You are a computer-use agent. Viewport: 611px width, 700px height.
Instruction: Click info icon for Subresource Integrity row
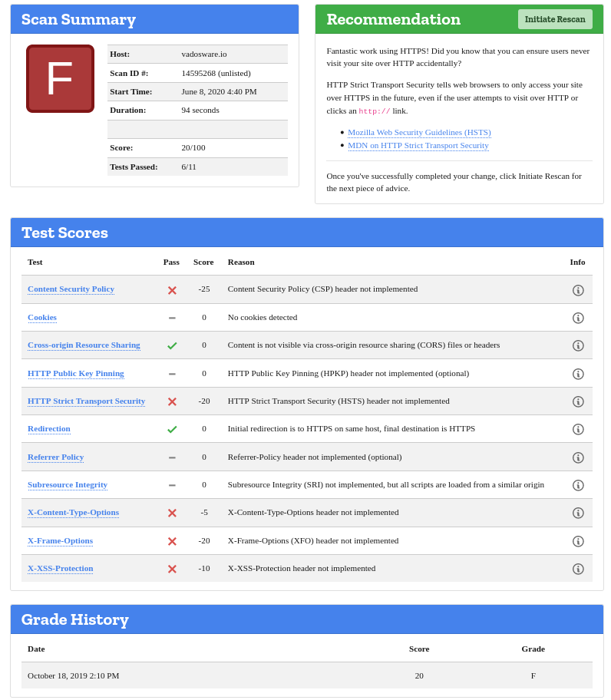point(578,485)
